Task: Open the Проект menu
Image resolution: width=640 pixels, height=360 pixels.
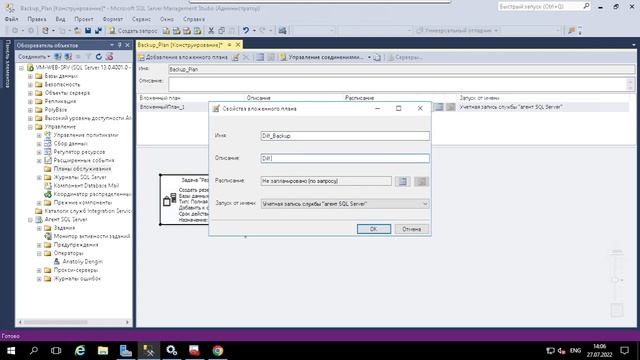Action: pyautogui.click(x=84, y=19)
